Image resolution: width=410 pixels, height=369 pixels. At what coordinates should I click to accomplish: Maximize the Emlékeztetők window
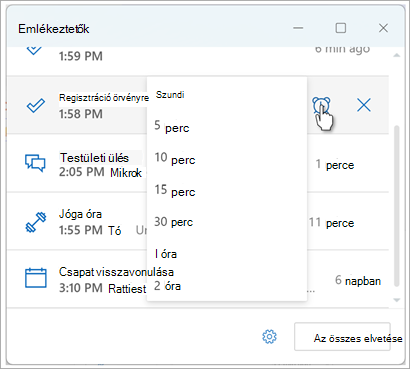coord(340,28)
